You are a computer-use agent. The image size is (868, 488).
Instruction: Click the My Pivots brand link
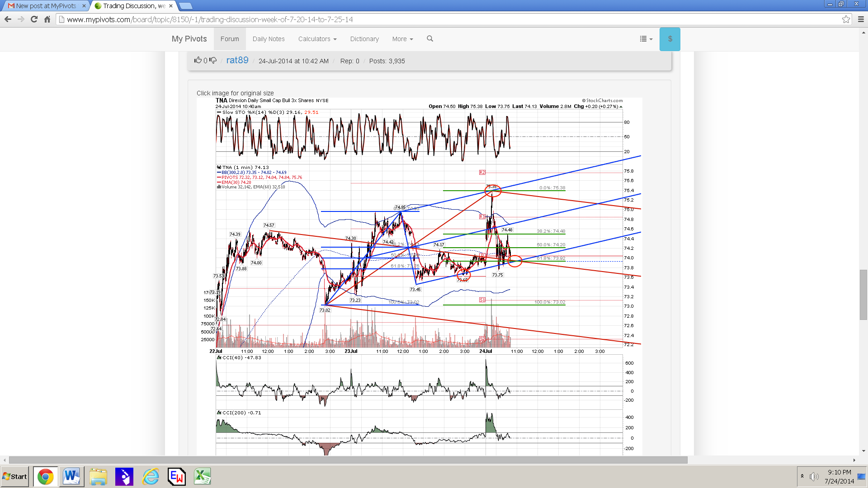coord(189,39)
